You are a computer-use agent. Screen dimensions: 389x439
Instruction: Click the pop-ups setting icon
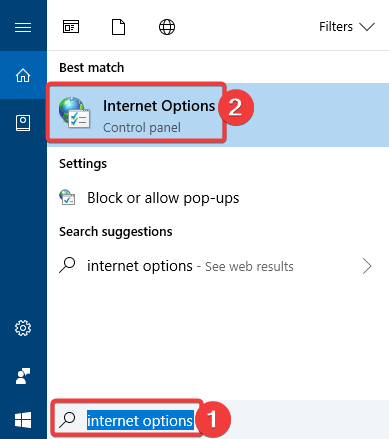67,197
